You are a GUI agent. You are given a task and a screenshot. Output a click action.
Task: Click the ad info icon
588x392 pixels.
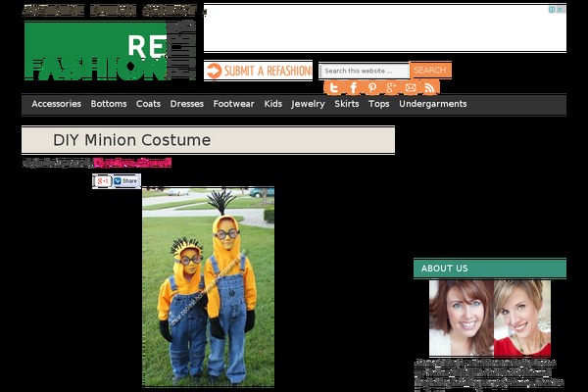coord(552,10)
